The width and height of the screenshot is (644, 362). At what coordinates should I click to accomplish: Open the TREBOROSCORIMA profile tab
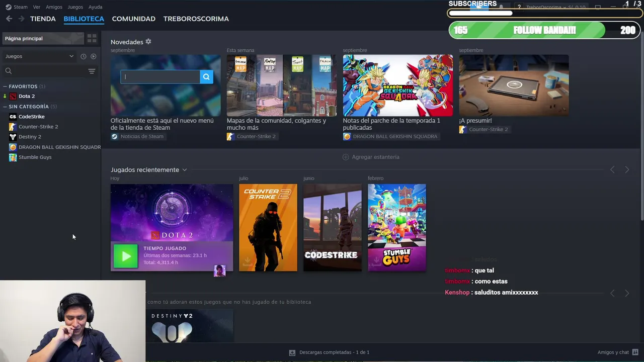point(196,19)
